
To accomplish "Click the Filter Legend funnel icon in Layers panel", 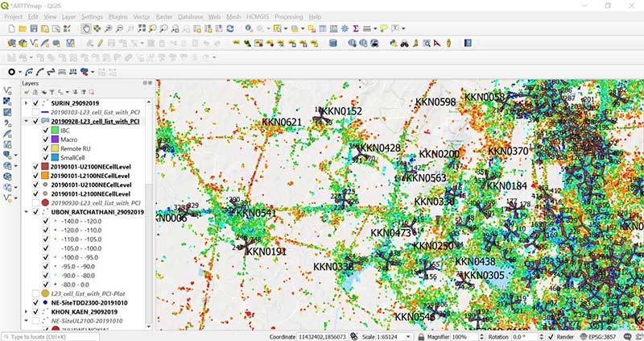I will 52,92.
